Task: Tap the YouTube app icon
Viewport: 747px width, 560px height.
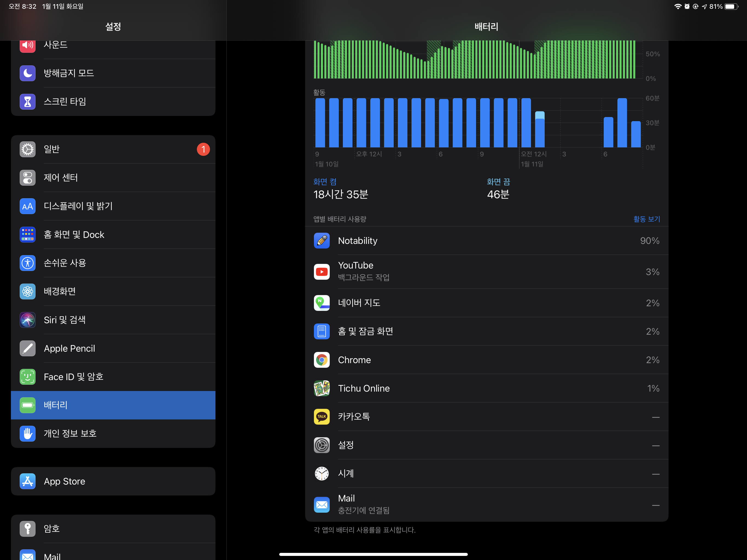Action: [x=322, y=272]
